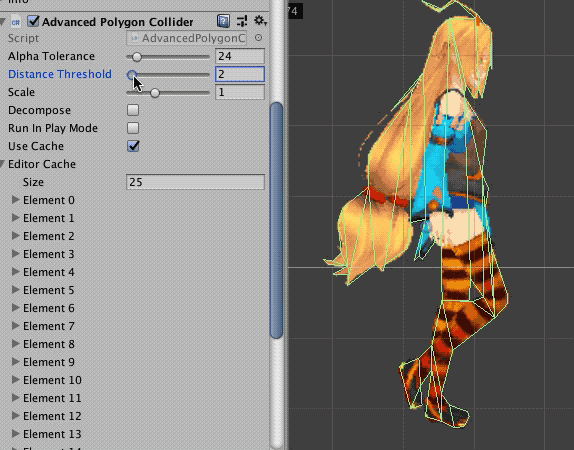This screenshot has width=574, height=450.
Task: Click the Run In Play Mode label
Action: [53, 128]
